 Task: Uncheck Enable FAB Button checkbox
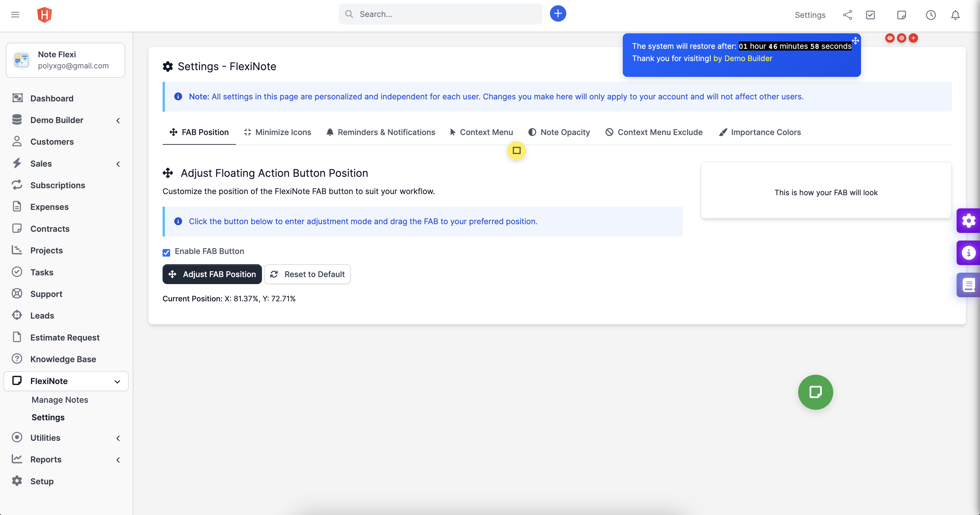pos(166,253)
